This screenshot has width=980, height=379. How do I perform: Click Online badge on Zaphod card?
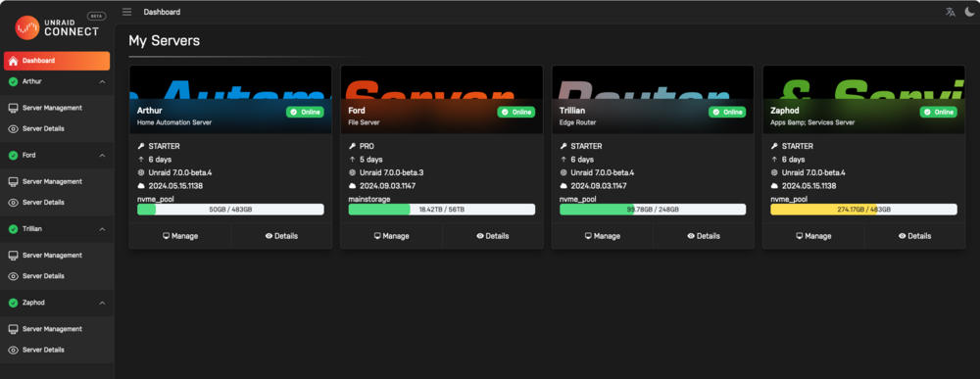coord(939,112)
